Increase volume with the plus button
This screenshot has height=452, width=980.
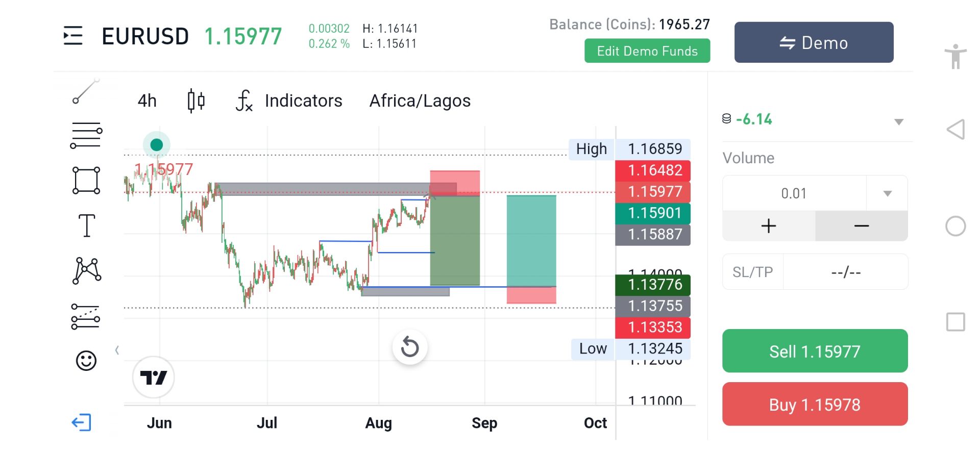(769, 225)
